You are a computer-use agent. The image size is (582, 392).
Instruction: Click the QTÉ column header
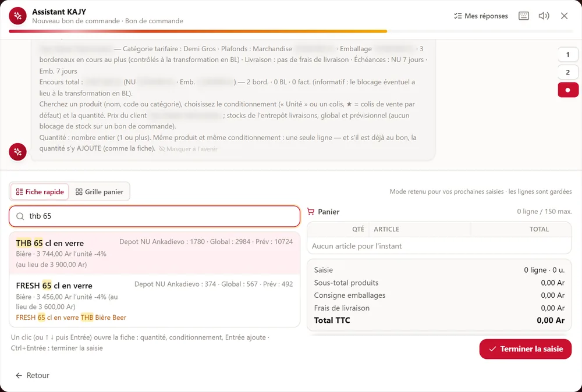tap(358, 229)
